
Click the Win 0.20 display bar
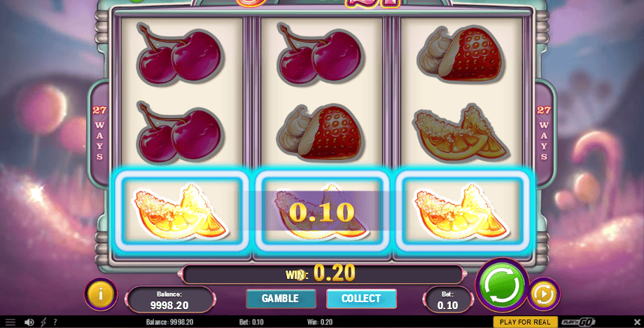322,273
